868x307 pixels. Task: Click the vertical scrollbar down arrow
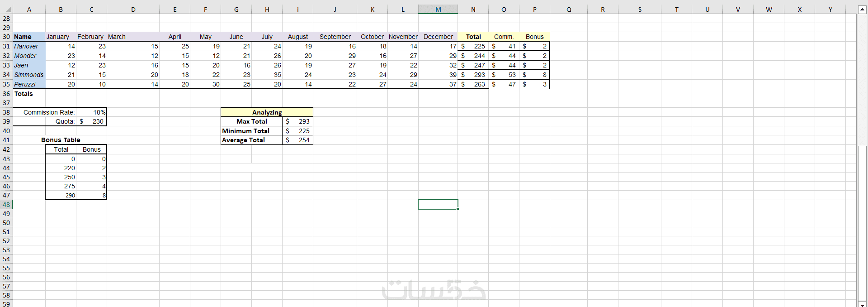point(862,304)
